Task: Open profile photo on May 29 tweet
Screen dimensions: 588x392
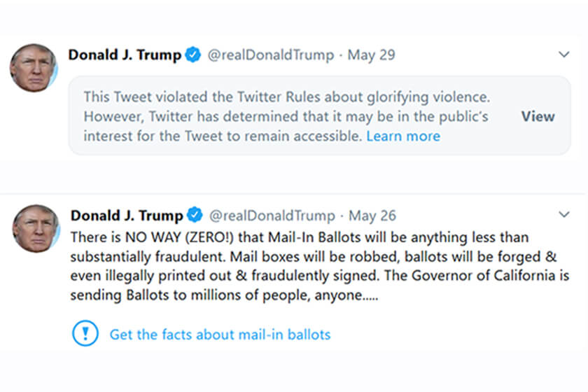Action: [x=33, y=68]
